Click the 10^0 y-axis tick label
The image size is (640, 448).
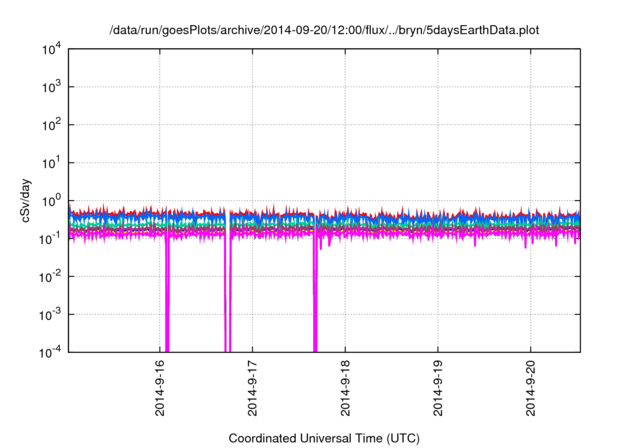51,201
